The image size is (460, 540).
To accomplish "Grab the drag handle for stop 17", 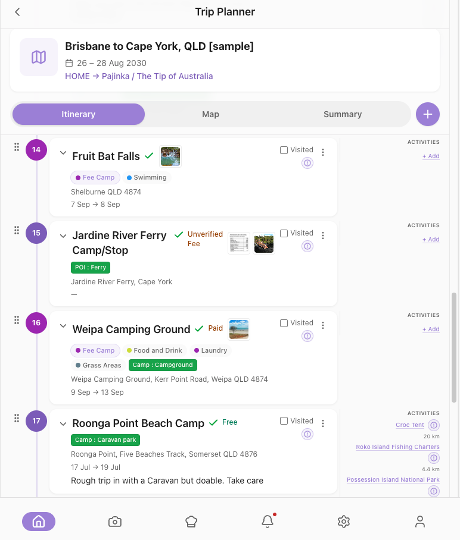I will [17, 418].
